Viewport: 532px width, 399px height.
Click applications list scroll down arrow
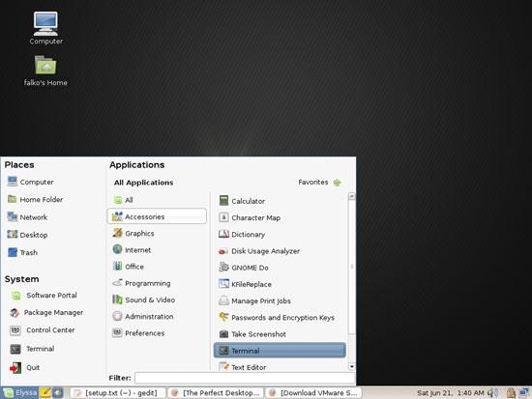pos(352,366)
